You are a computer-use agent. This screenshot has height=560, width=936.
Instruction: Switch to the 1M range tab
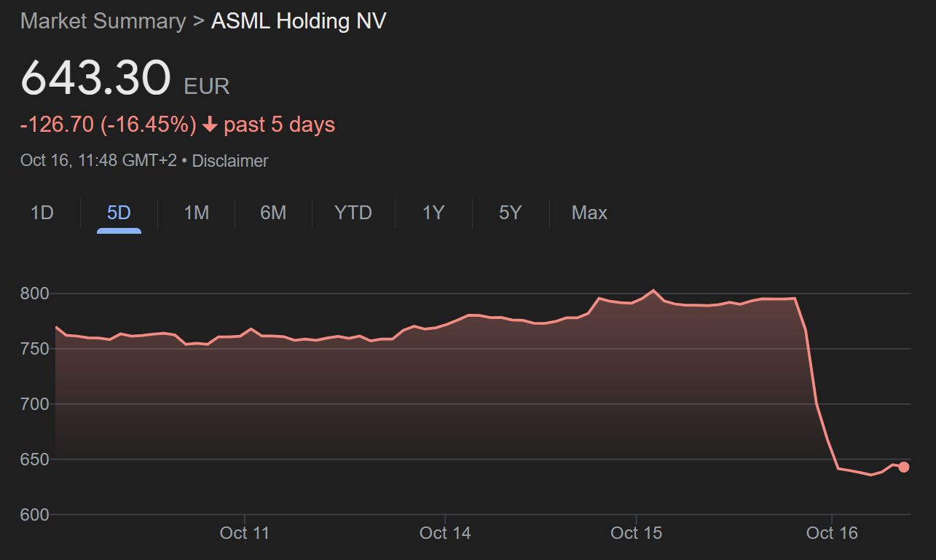(196, 213)
